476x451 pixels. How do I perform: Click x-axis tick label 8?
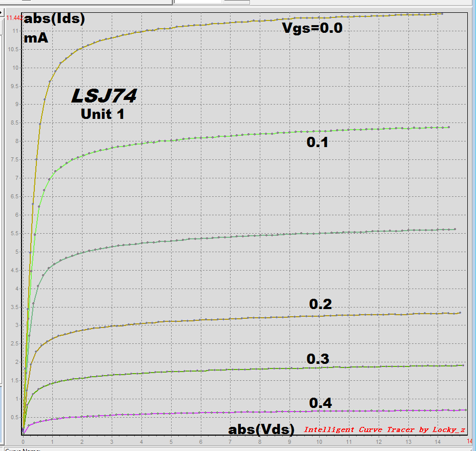tap(260, 442)
